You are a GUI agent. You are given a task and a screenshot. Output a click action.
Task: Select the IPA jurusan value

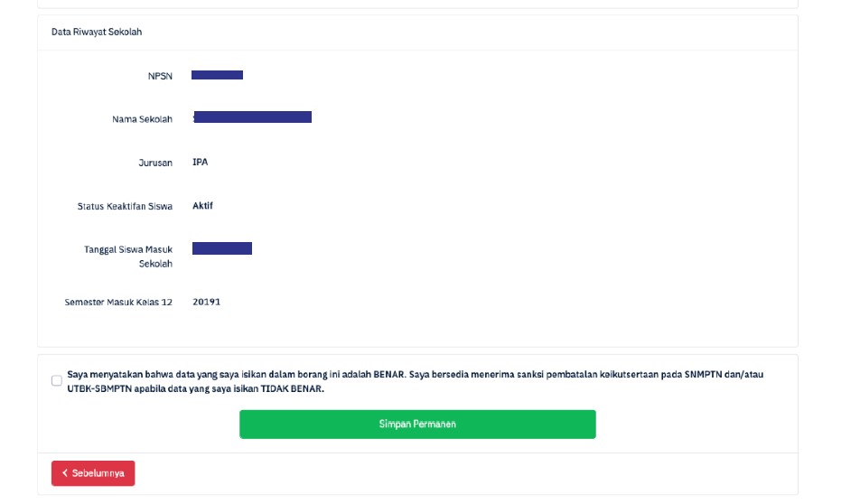[201, 162]
